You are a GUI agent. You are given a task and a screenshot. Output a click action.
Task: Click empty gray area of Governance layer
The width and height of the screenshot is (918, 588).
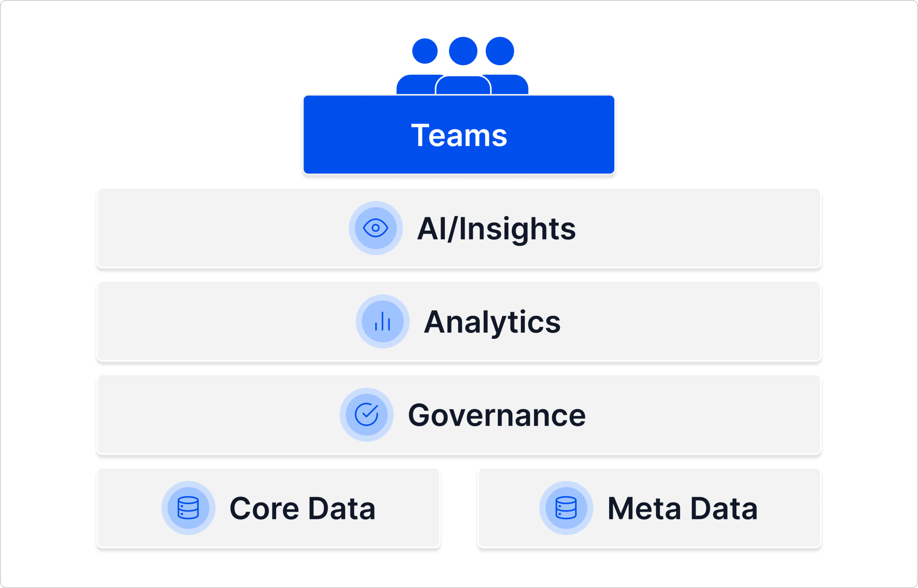tap(210, 415)
